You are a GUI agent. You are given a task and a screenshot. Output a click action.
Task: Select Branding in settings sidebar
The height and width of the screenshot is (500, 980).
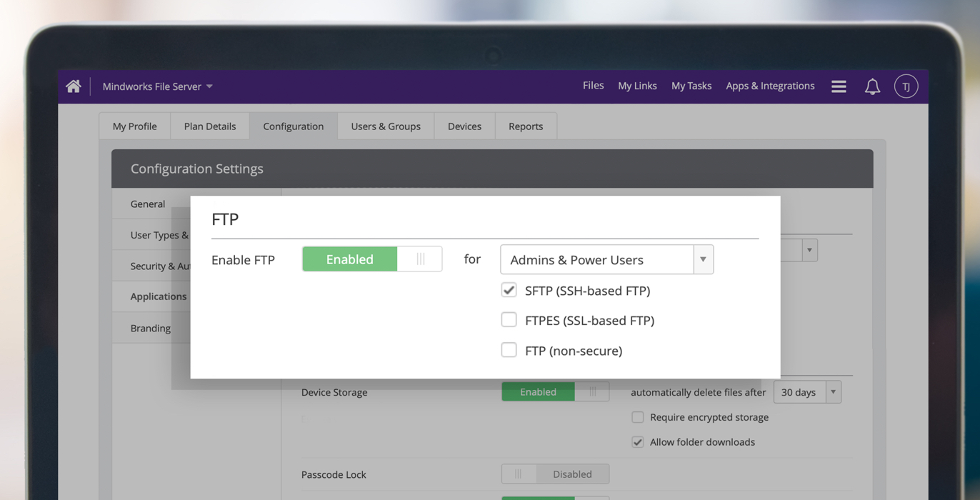(151, 329)
